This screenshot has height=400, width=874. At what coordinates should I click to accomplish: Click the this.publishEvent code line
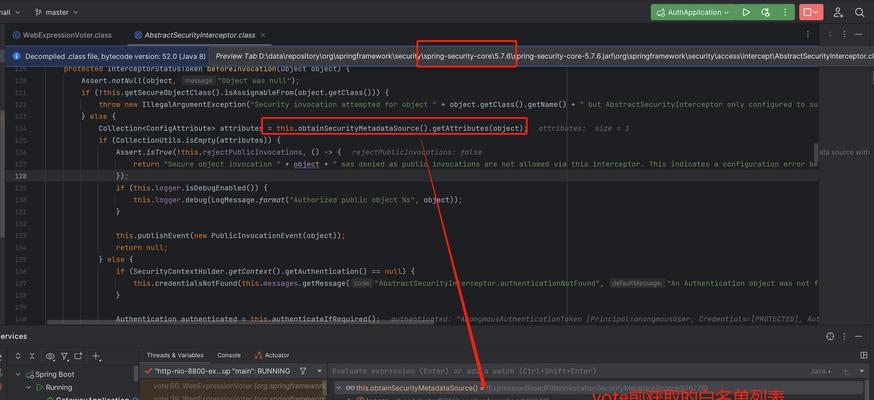tap(230, 236)
